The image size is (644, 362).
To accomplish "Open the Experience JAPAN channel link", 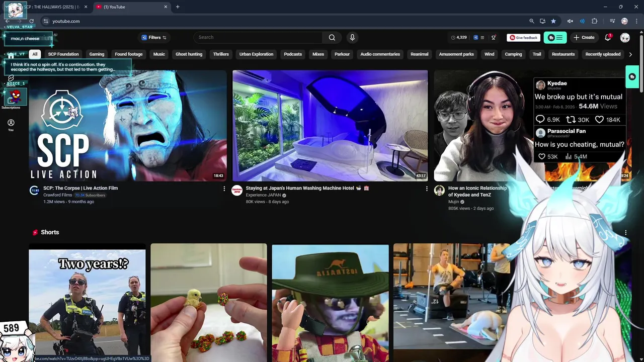I will click(x=263, y=195).
